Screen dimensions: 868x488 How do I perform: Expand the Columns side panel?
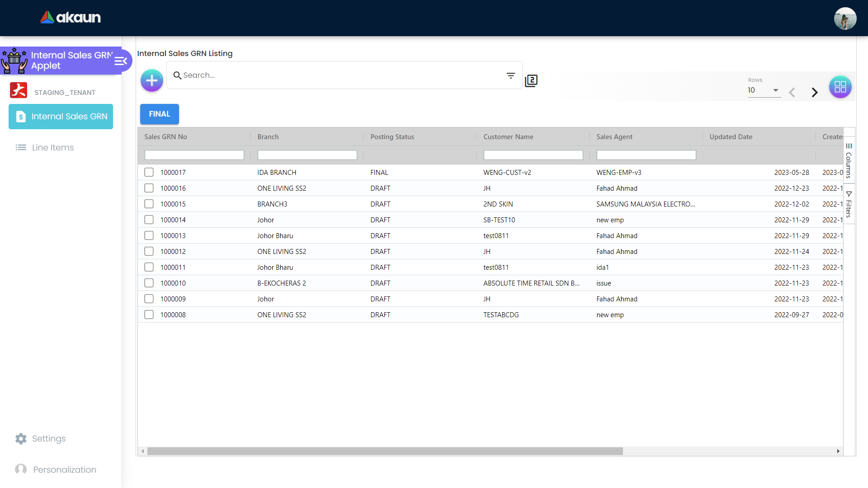coord(849,160)
